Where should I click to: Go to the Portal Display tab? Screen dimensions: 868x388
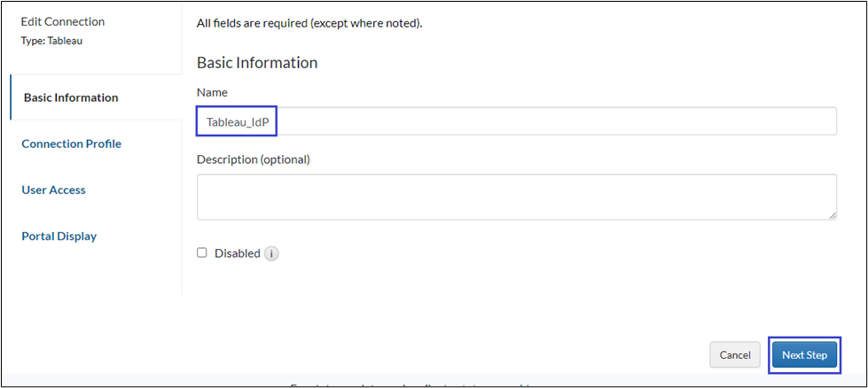click(x=59, y=236)
